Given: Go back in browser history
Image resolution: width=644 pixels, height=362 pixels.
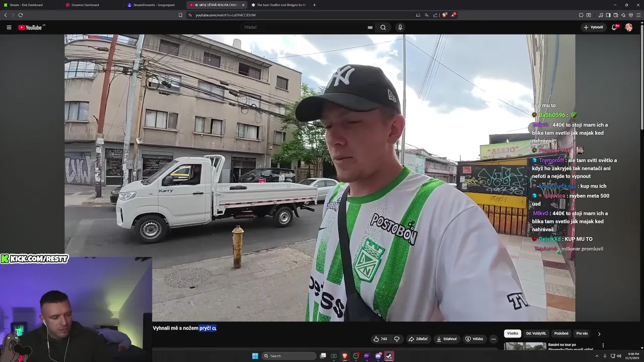Looking at the screenshot, I should click(x=6, y=15).
